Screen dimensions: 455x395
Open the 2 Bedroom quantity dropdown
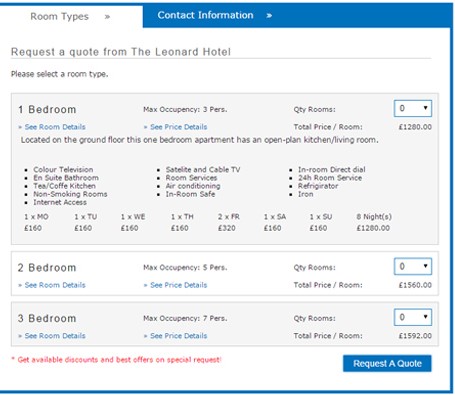point(413,266)
